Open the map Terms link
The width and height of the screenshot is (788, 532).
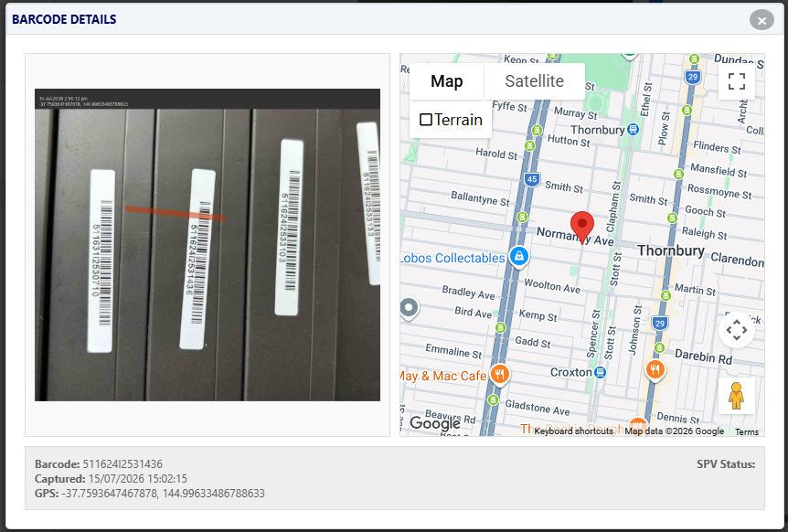[x=746, y=431]
